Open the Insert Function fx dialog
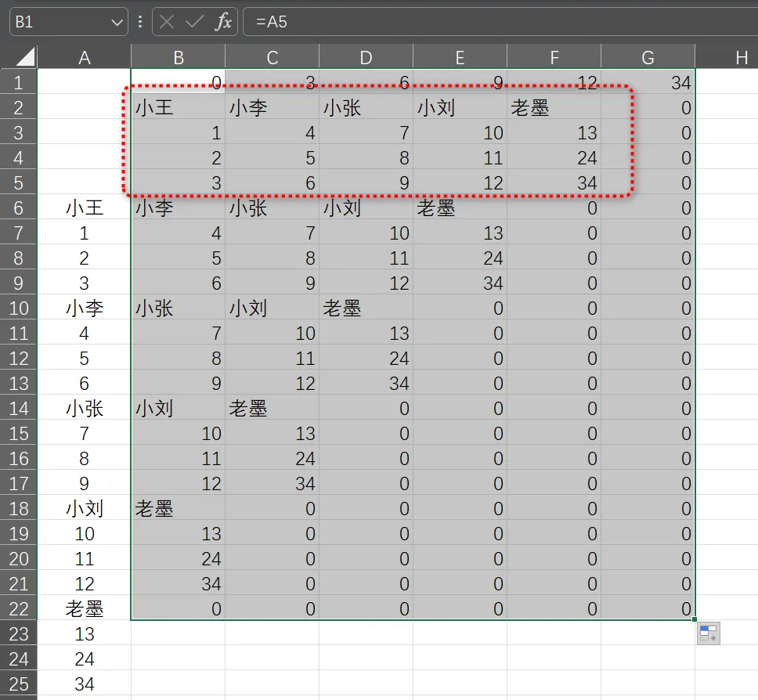This screenshot has width=758, height=700. click(x=223, y=22)
